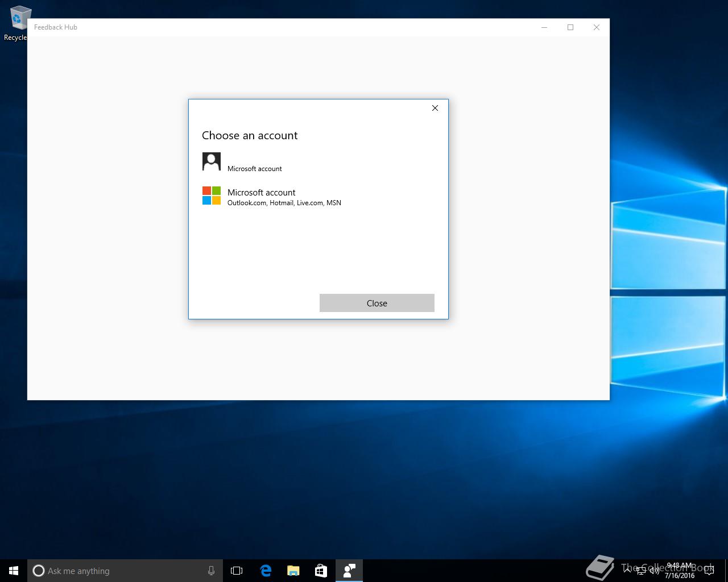
Task: Dismiss the account dialog with the X
Action: click(x=435, y=108)
